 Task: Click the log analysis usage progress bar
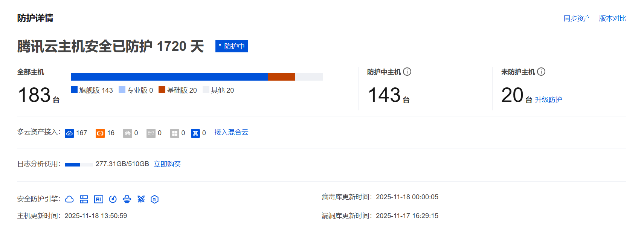click(79, 165)
